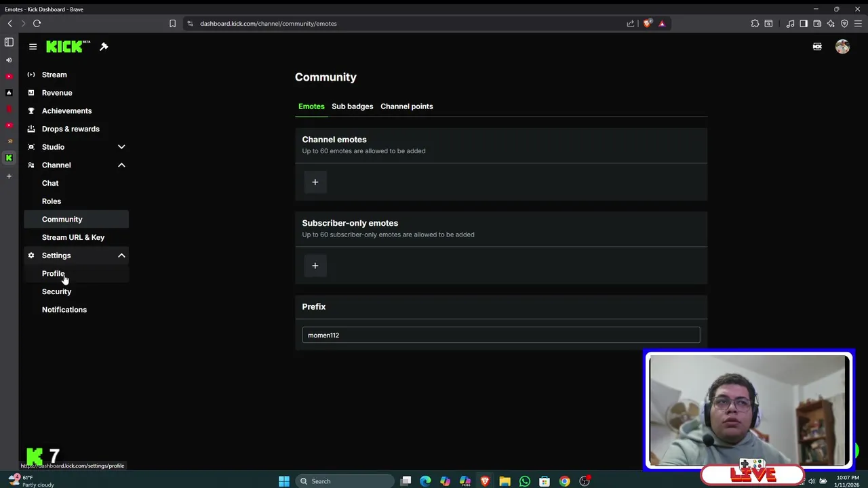Add a new channel emote
Viewport: 868px width, 488px height.
click(x=315, y=182)
